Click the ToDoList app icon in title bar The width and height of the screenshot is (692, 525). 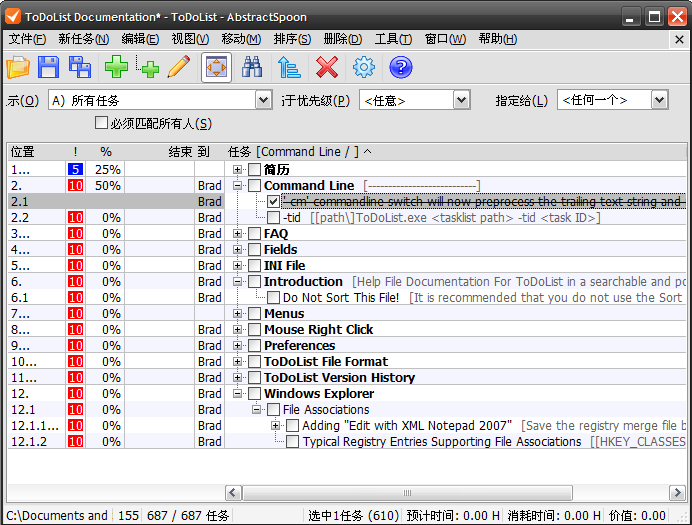pyautogui.click(x=12, y=16)
